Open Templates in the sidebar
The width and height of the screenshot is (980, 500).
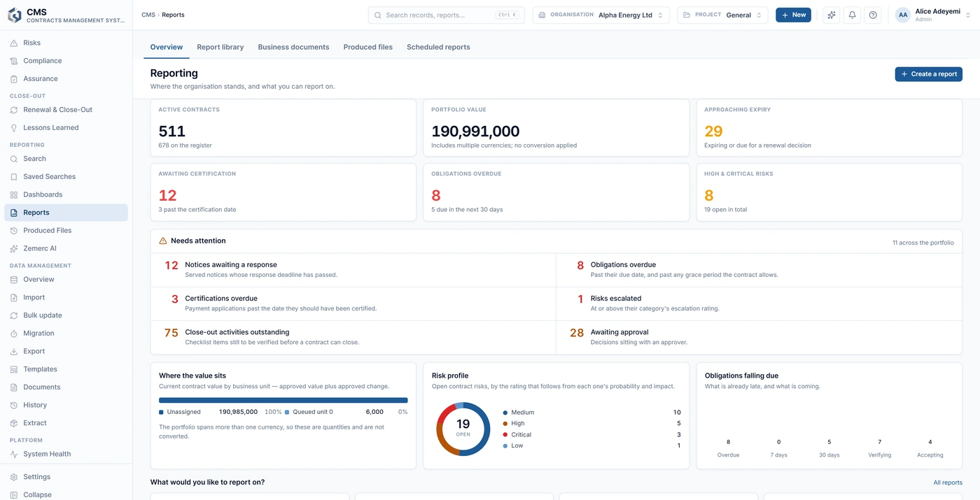point(66,369)
